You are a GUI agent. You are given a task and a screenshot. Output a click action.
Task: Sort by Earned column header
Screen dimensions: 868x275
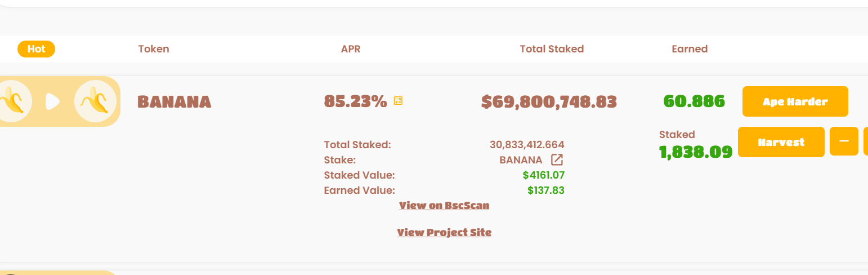[690, 49]
